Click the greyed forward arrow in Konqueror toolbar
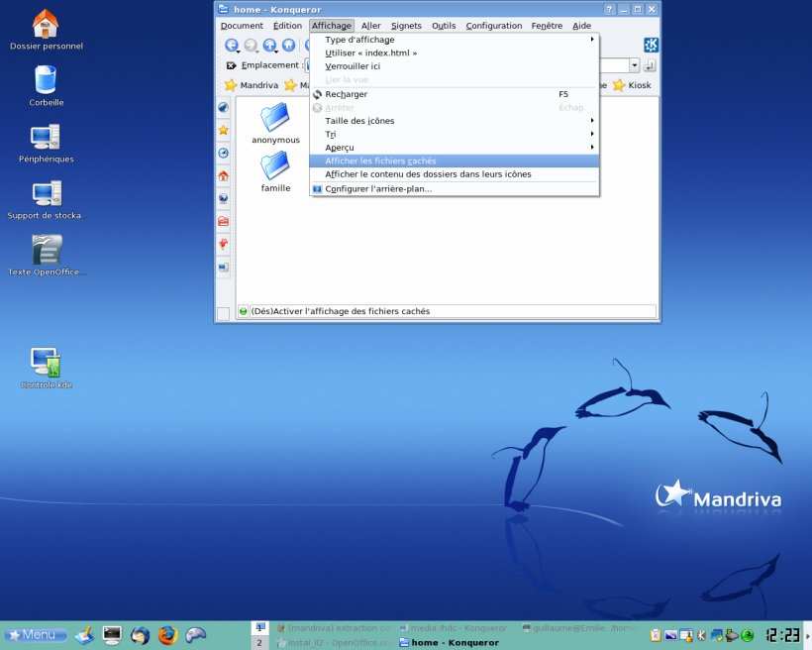 251,46
